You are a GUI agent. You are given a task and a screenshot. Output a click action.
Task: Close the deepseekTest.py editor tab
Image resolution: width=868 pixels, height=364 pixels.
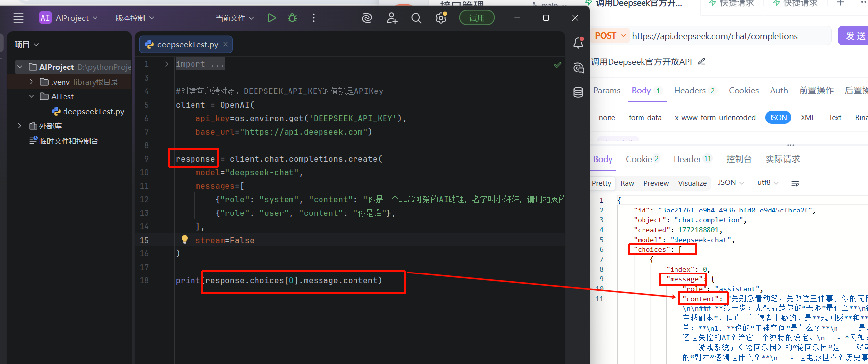click(x=225, y=44)
